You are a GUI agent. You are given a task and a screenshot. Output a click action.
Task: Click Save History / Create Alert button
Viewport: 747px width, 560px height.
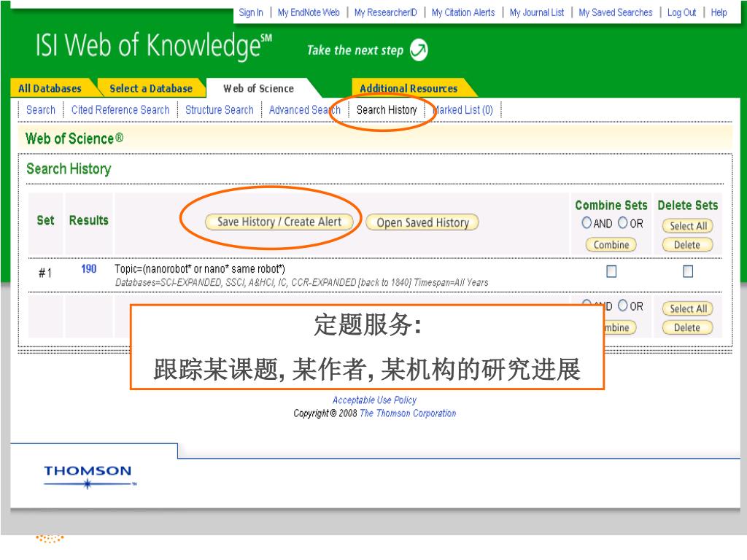click(279, 222)
